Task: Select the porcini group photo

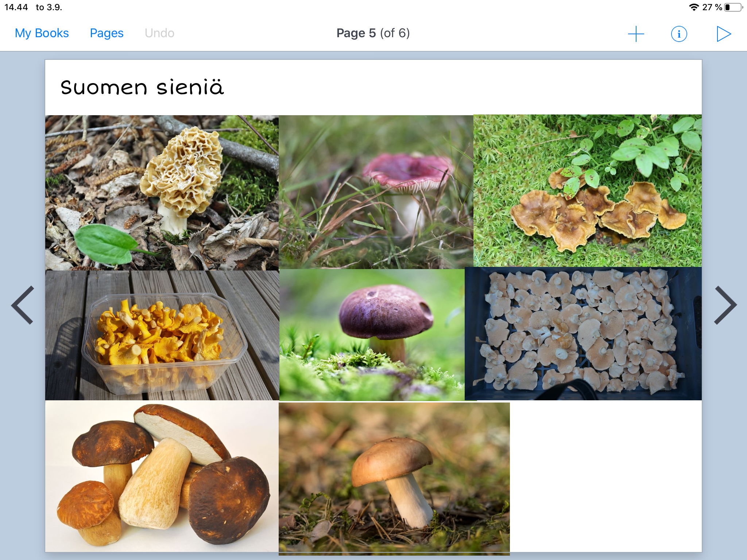Action: click(x=162, y=476)
